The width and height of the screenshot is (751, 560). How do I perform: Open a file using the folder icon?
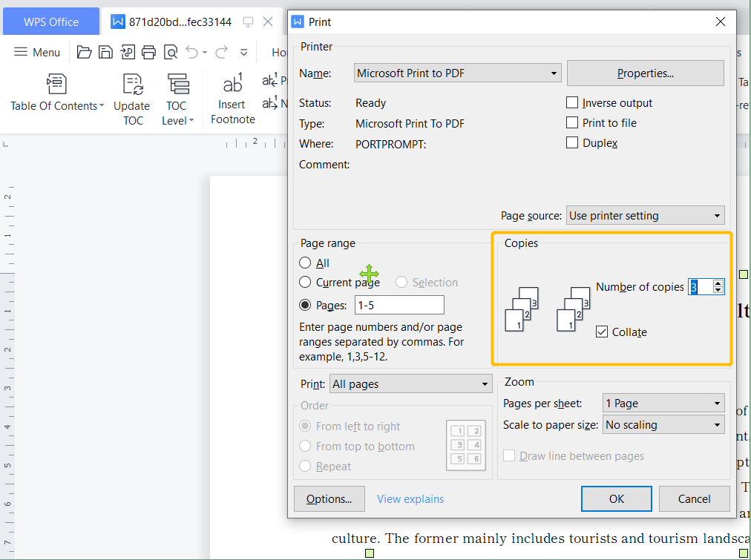coord(84,52)
